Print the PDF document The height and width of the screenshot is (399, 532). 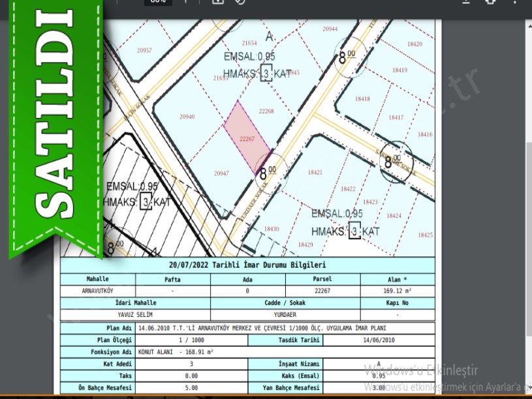tap(491, 2)
